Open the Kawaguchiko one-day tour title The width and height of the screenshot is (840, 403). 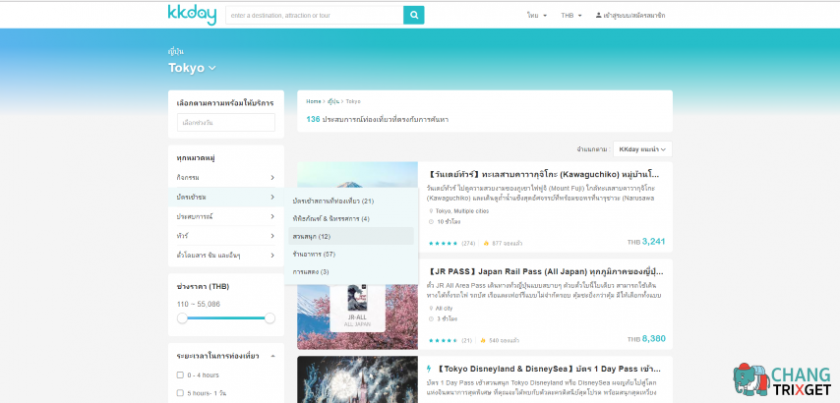[x=544, y=175]
